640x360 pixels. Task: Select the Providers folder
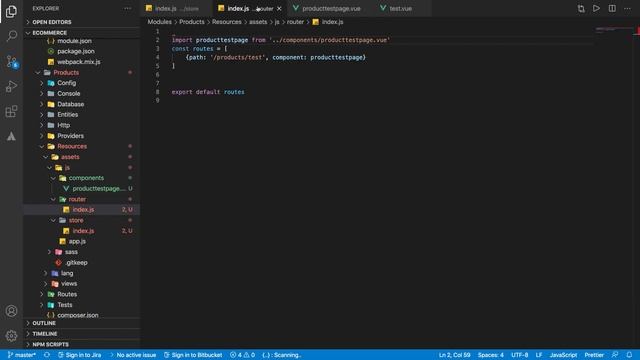82,136
